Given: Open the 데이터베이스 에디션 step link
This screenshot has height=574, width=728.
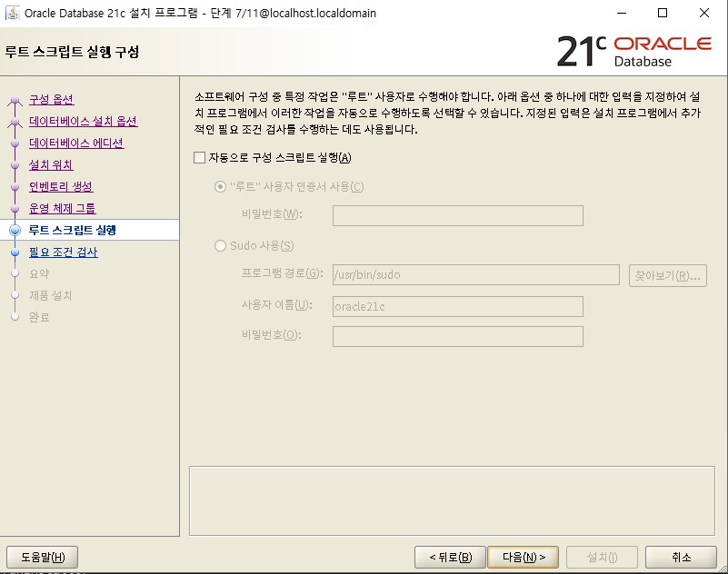Looking at the screenshot, I should click(76, 143).
